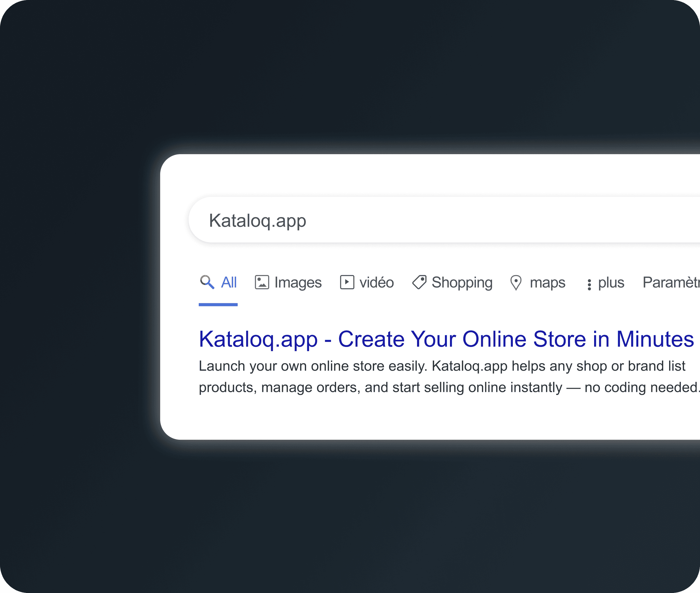700x593 pixels.
Task: Click the Images tab picture icon
Action: (262, 282)
